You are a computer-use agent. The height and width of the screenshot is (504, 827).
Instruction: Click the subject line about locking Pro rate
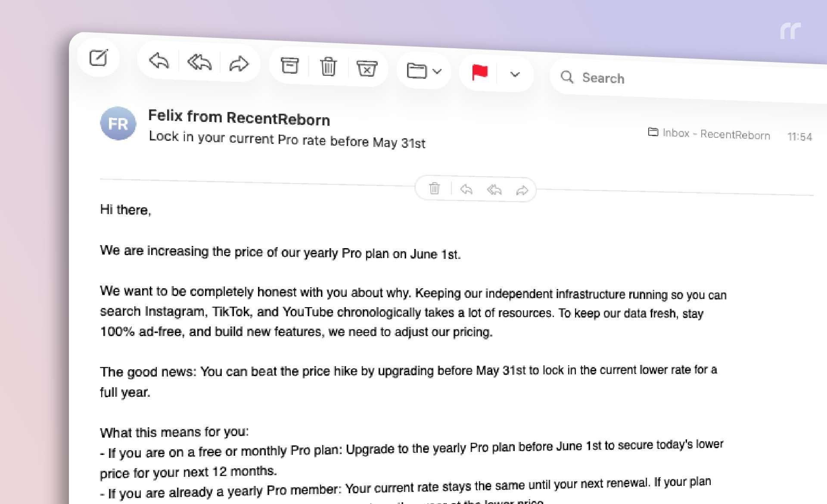287,139
